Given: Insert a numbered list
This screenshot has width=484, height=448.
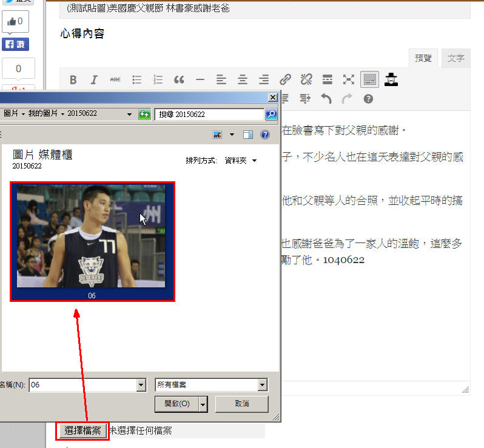Looking at the screenshot, I should coord(158,79).
